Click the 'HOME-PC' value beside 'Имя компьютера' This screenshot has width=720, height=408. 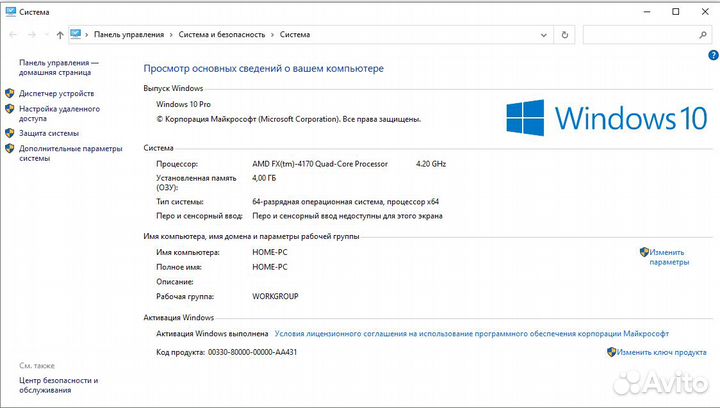(x=270, y=252)
